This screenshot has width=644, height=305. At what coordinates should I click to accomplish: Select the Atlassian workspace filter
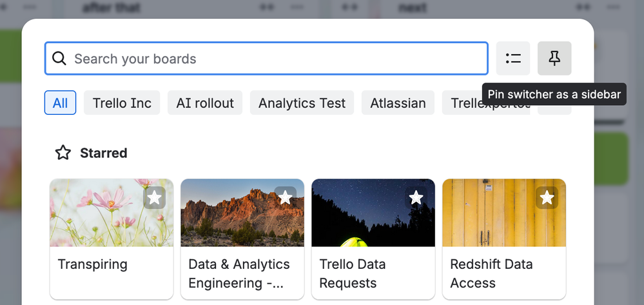coord(398,103)
